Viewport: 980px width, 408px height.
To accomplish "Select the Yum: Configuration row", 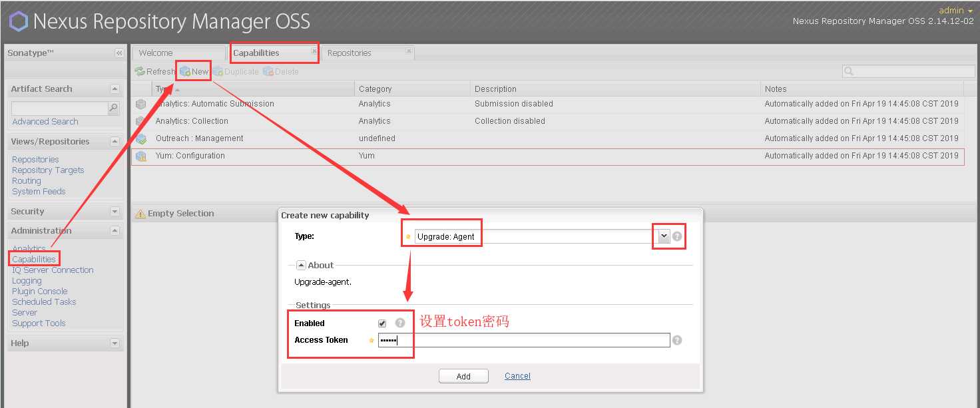I will click(x=547, y=156).
